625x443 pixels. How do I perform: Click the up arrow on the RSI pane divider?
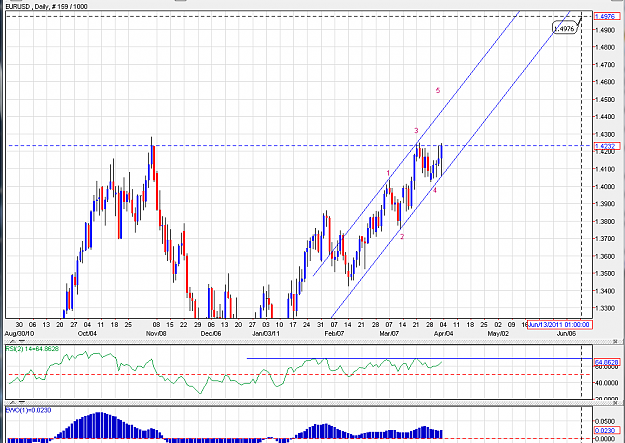point(13,341)
